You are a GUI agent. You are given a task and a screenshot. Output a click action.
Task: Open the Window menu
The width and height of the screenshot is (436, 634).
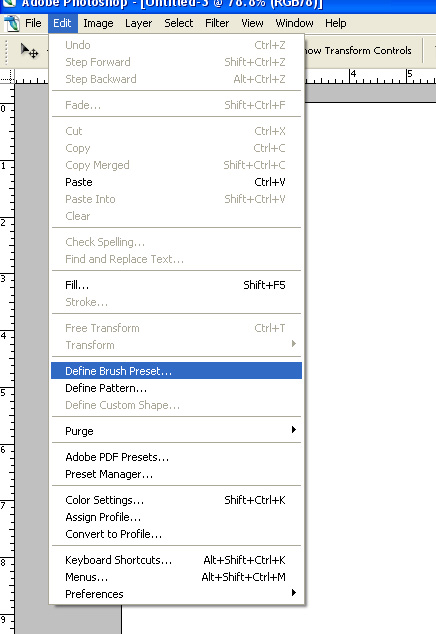click(x=294, y=23)
